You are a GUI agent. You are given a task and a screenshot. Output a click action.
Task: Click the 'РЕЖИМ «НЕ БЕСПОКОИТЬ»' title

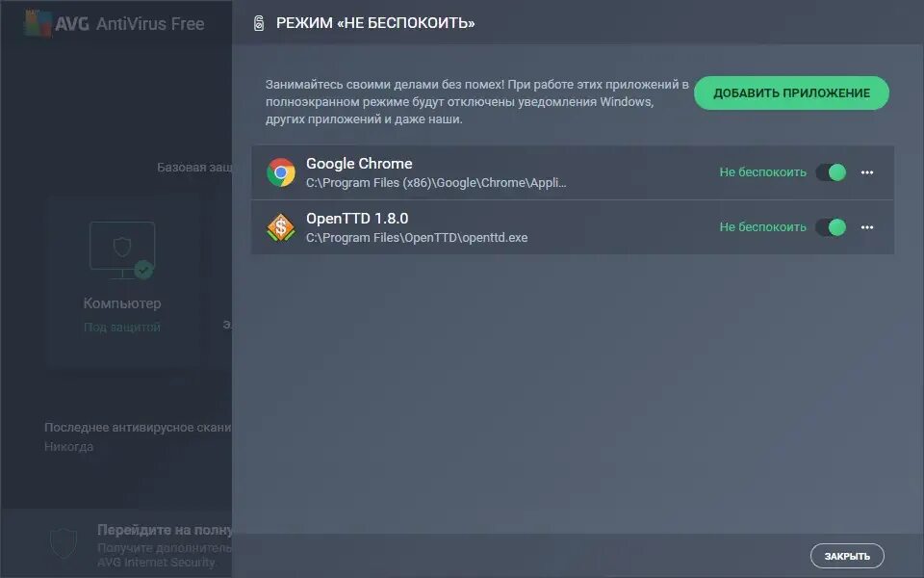coord(375,23)
